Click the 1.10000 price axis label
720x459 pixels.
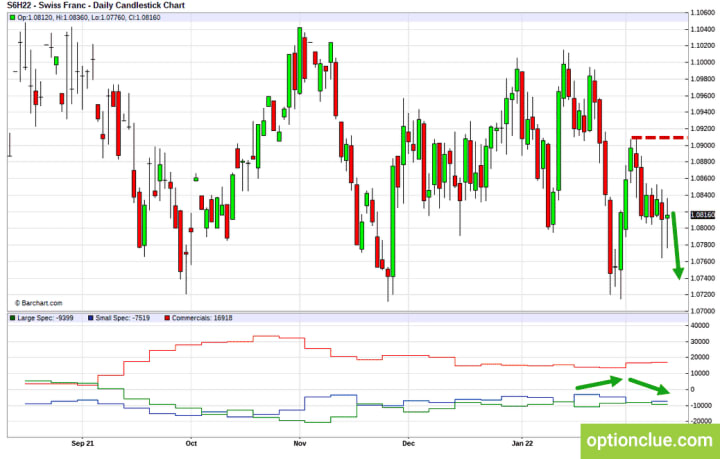703,62
